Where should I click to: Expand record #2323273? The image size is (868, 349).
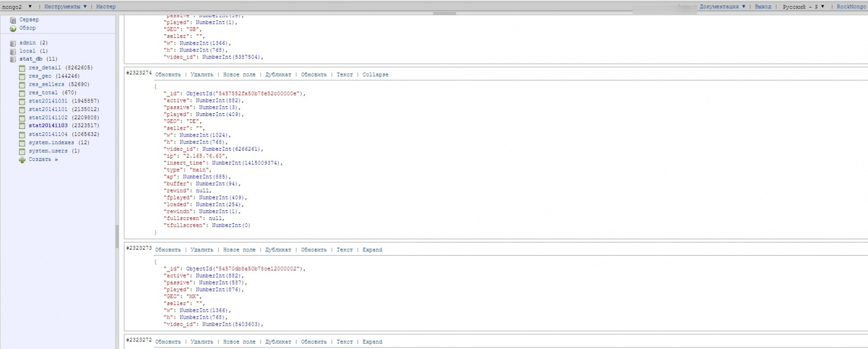click(x=372, y=250)
